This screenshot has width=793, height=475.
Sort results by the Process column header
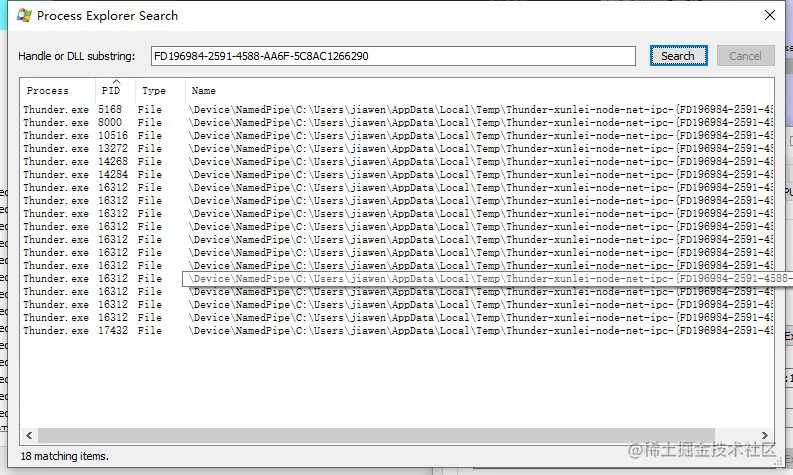click(x=58, y=91)
